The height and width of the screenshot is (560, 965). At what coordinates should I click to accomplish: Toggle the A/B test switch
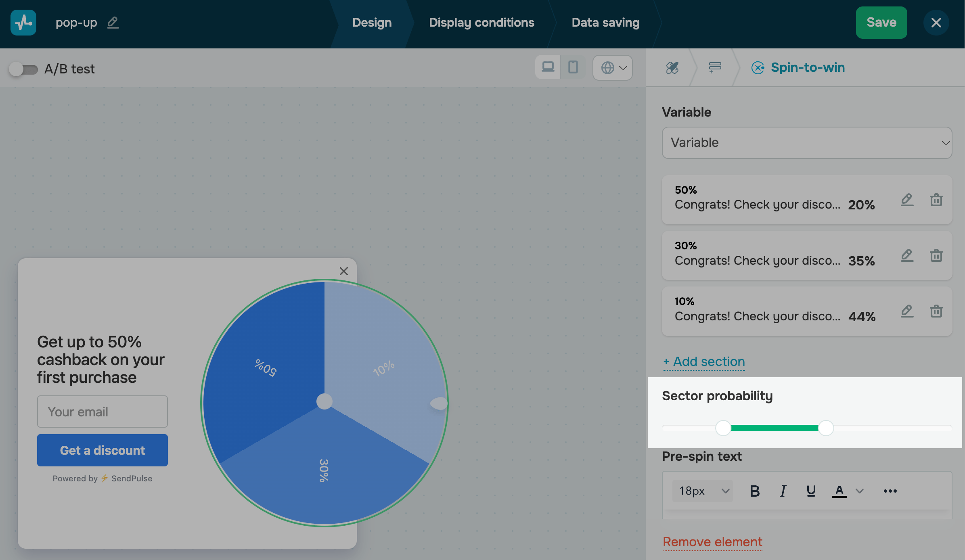(23, 69)
